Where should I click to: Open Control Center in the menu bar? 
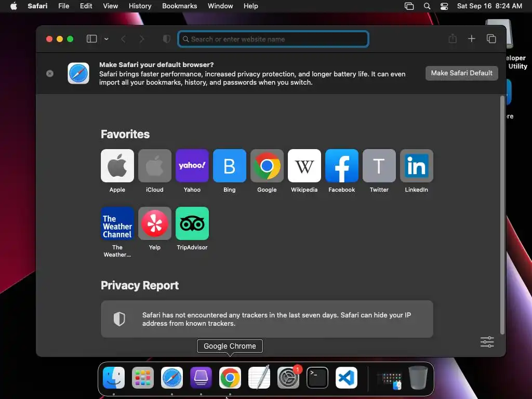pos(444,6)
